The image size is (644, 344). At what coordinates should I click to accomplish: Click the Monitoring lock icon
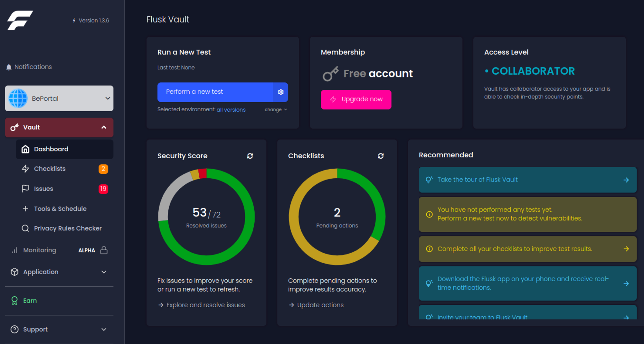click(x=104, y=250)
